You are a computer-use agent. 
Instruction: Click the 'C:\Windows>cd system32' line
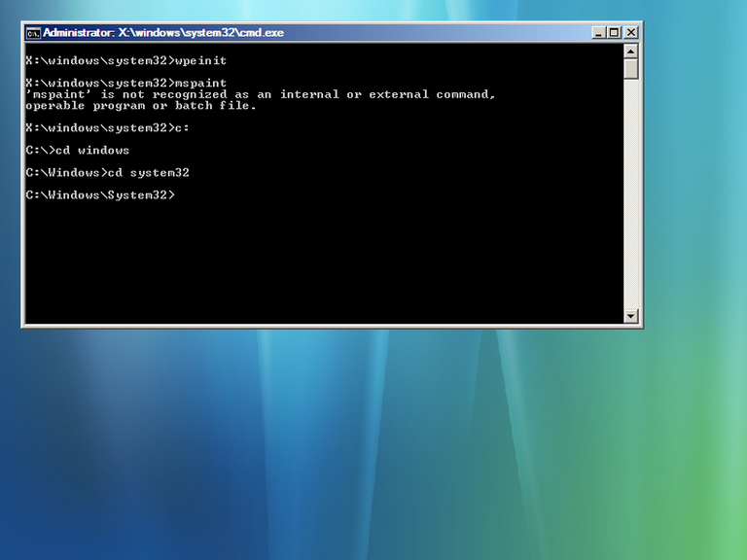point(108,173)
